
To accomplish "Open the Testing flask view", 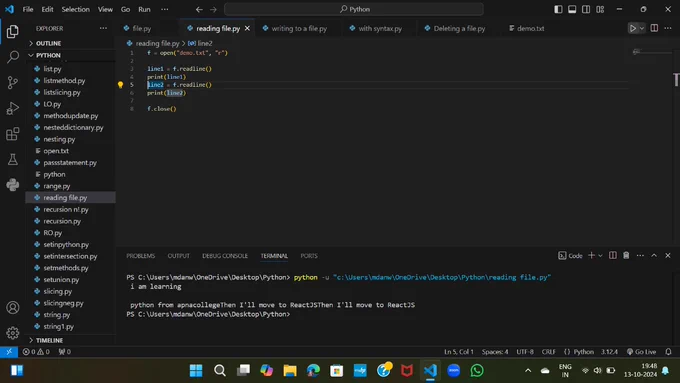I will [x=13, y=159].
